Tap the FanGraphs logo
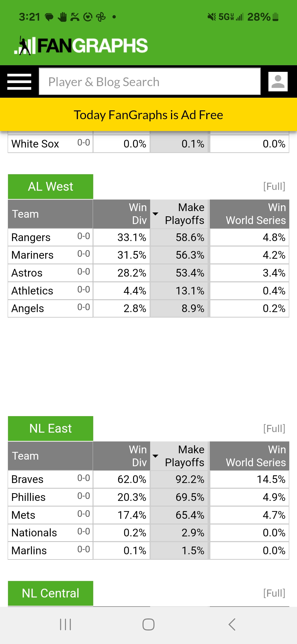This screenshot has width=297, height=644. (x=81, y=45)
